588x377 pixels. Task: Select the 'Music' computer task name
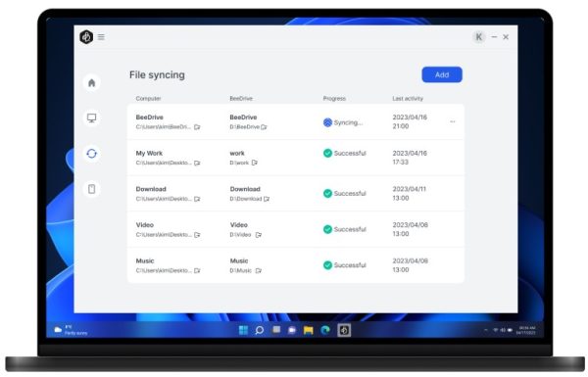(145, 260)
